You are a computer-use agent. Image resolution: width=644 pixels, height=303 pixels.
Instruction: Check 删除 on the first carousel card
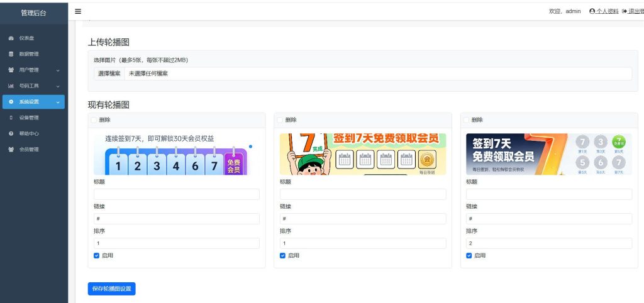(94, 120)
